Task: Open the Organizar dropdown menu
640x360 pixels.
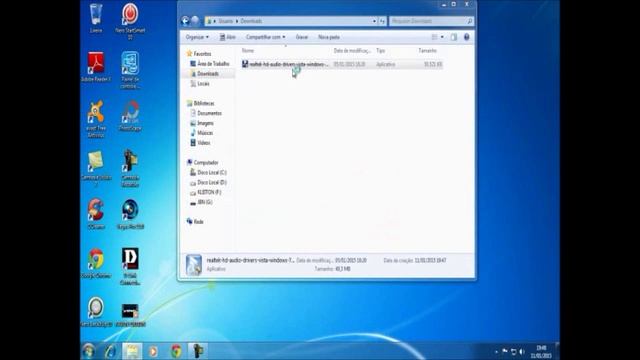Action: (197, 37)
